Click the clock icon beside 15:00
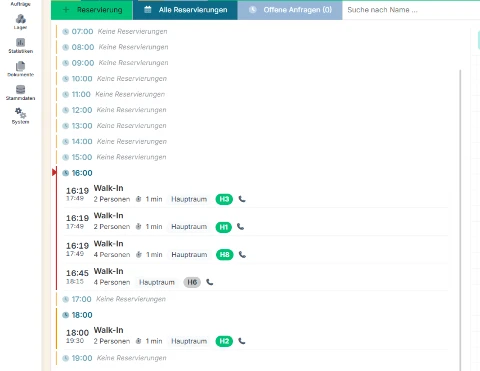Screen dimensions: 480x371 66,157
